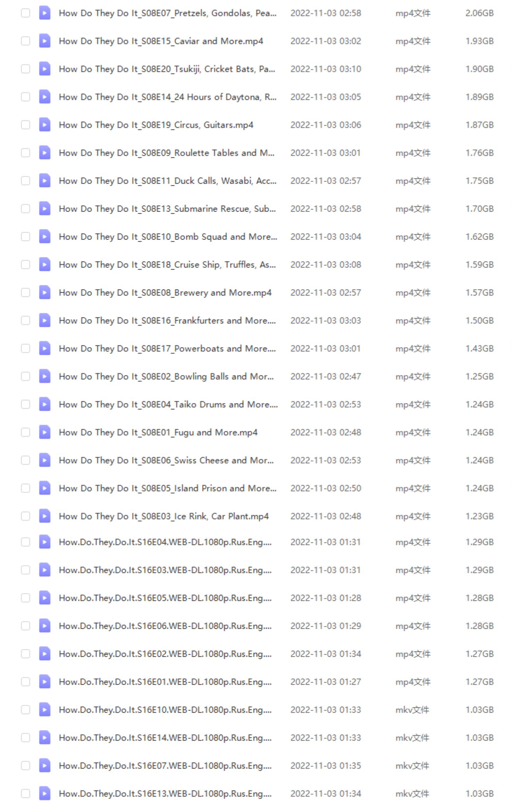This screenshot has width=525, height=812.
Task: Check the box for S08E20 Tsukiji, Cricket Bats
Action: (26, 69)
